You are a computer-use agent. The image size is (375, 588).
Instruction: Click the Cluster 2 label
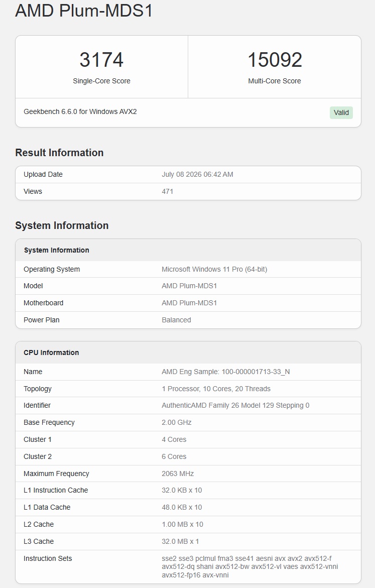38,457
